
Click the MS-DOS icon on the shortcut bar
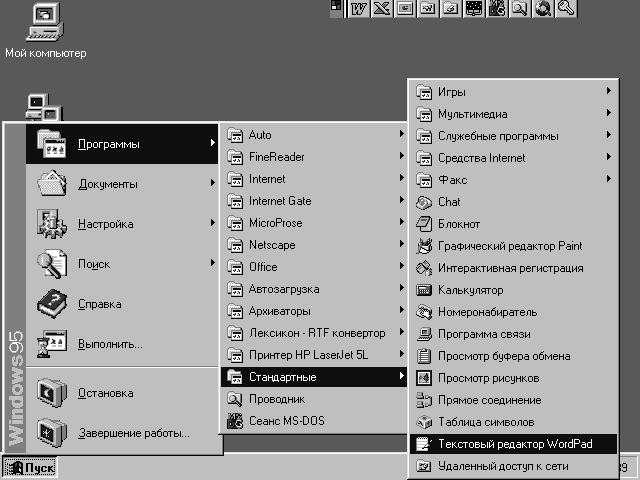pos(497,8)
